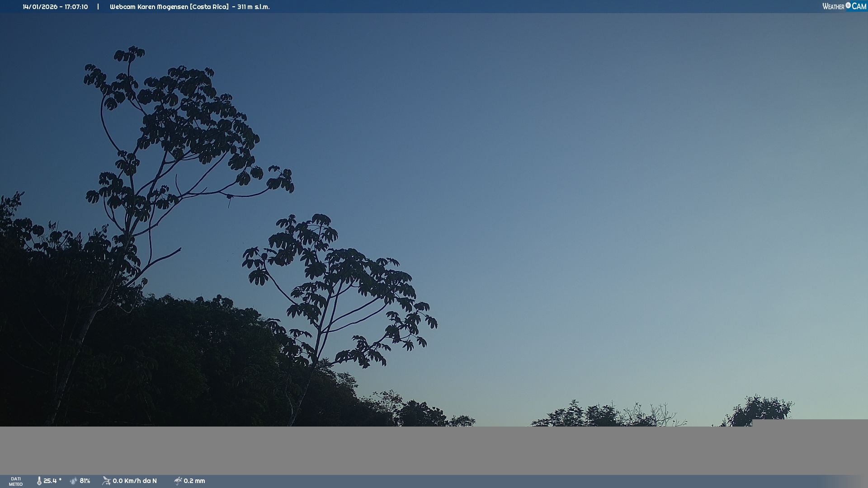Select the DATI METEO label
Image resolution: width=868 pixels, height=488 pixels.
tap(16, 481)
